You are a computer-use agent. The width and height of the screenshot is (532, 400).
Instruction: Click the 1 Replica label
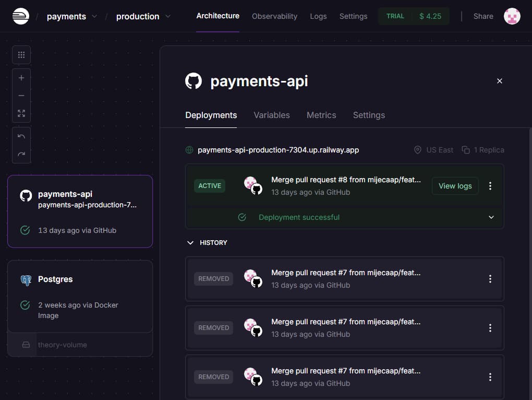(x=489, y=150)
